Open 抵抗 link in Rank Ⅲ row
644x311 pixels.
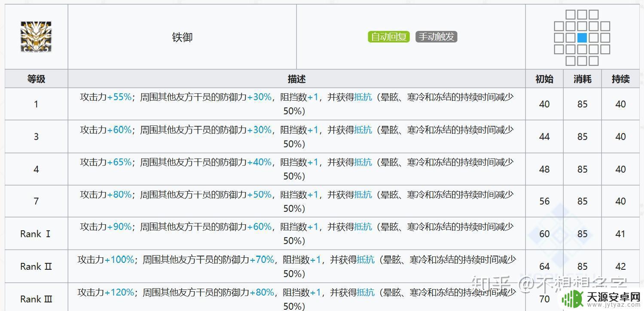click(x=366, y=293)
